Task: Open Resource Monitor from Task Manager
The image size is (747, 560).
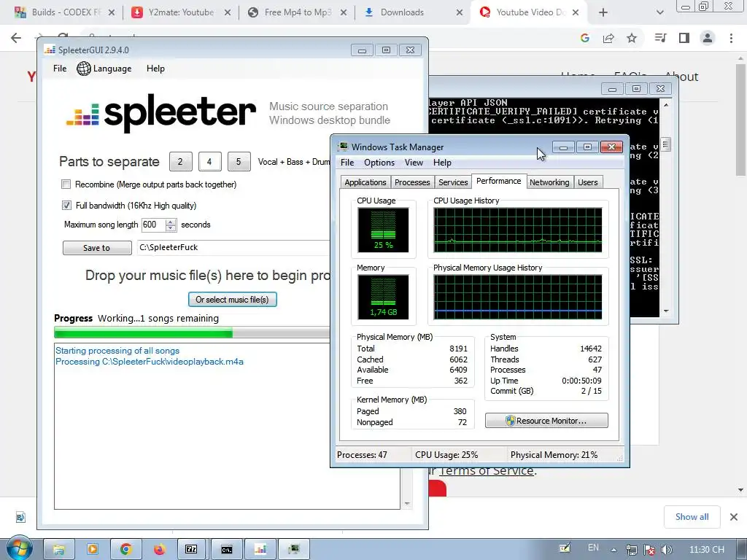Action: pyautogui.click(x=546, y=421)
